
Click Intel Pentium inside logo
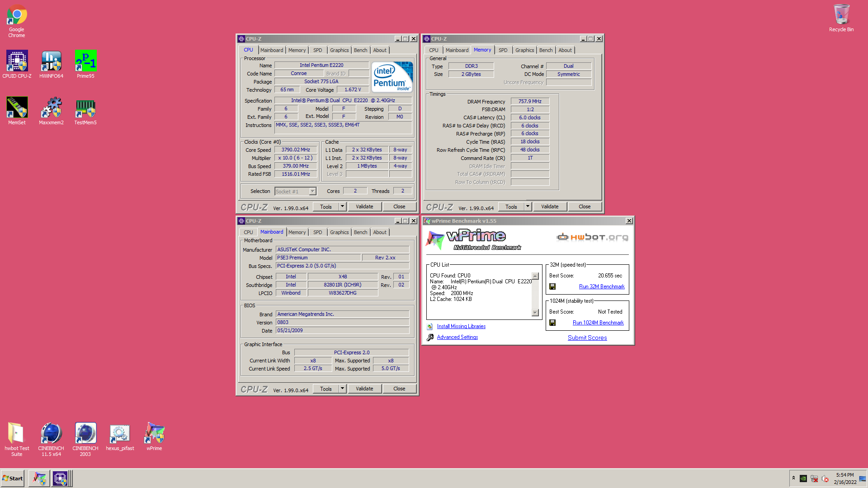click(x=392, y=77)
